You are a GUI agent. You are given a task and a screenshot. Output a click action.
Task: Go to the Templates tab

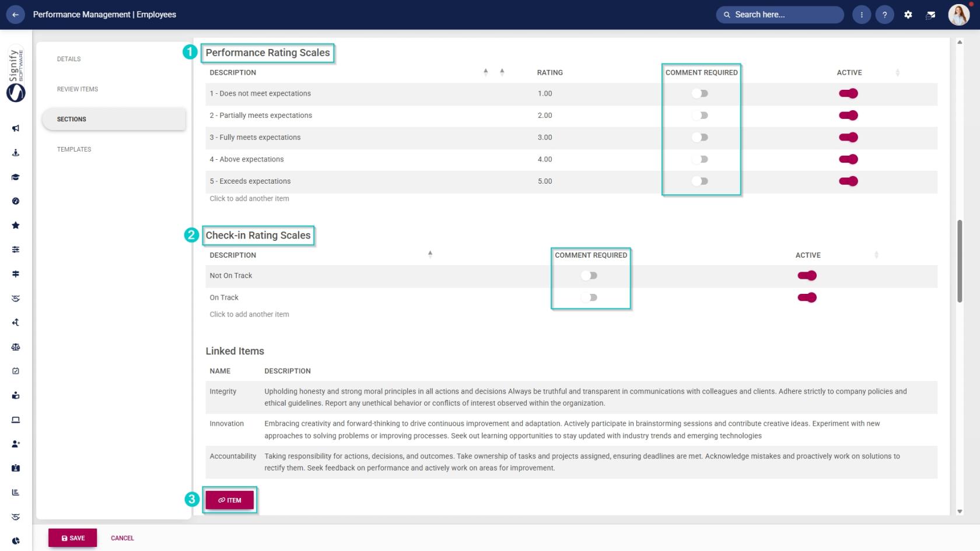point(74,149)
